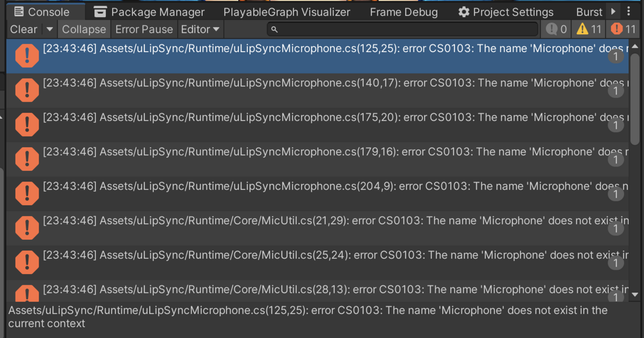Open the Editor dropdown in the console toolbar

(x=200, y=29)
